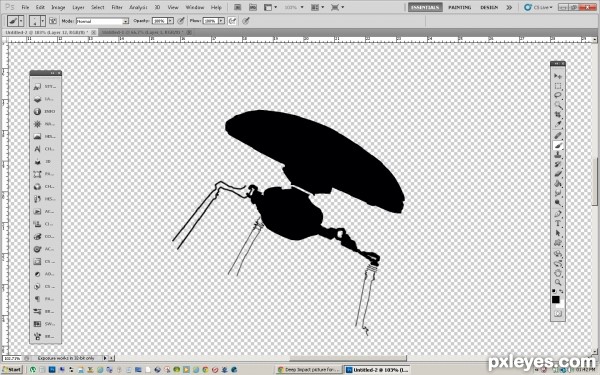
Task: Select the Move tool
Action: pyautogui.click(x=558, y=76)
